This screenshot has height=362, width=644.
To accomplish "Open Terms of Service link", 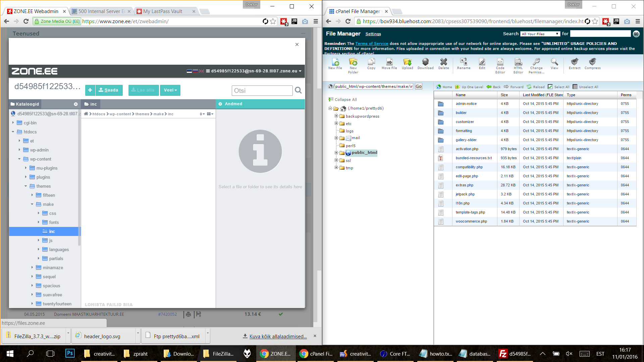I will pos(372,44).
